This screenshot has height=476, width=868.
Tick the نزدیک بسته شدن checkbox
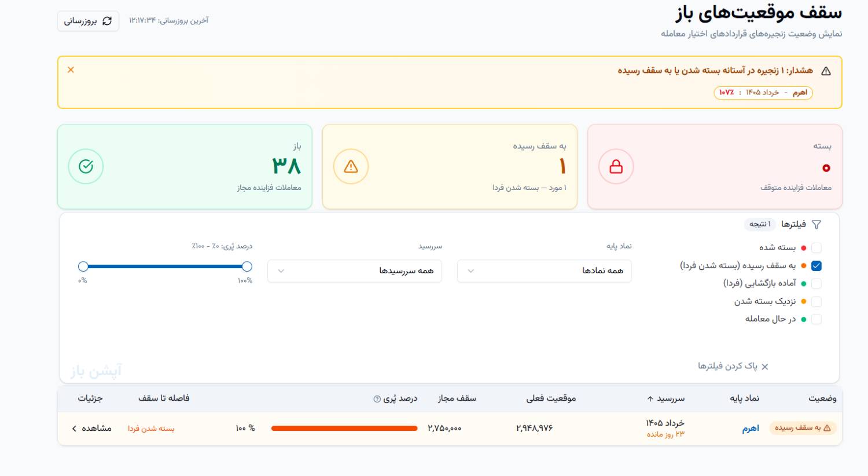pyautogui.click(x=816, y=302)
